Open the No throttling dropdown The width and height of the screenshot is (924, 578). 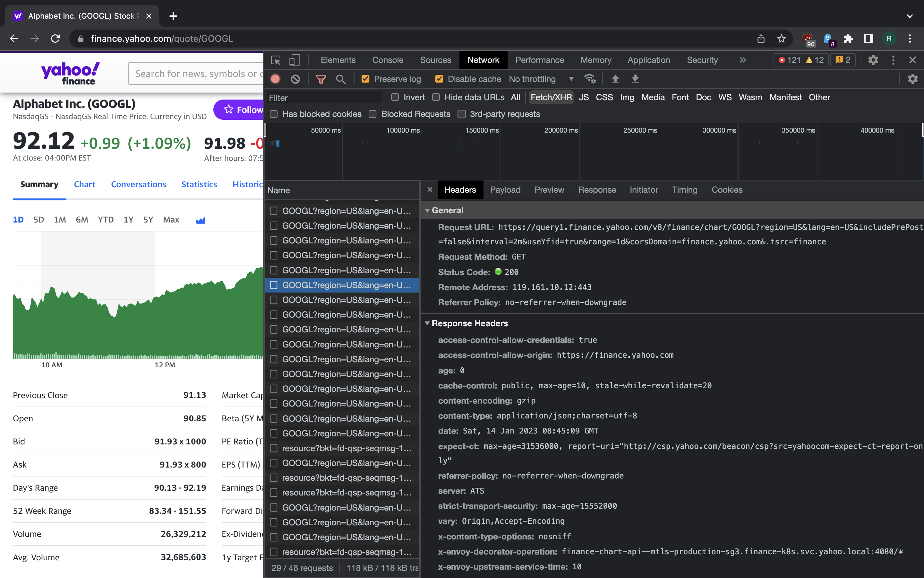(542, 79)
